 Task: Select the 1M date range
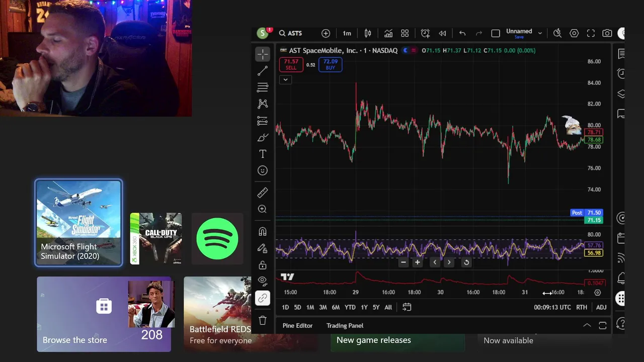[310, 307]
